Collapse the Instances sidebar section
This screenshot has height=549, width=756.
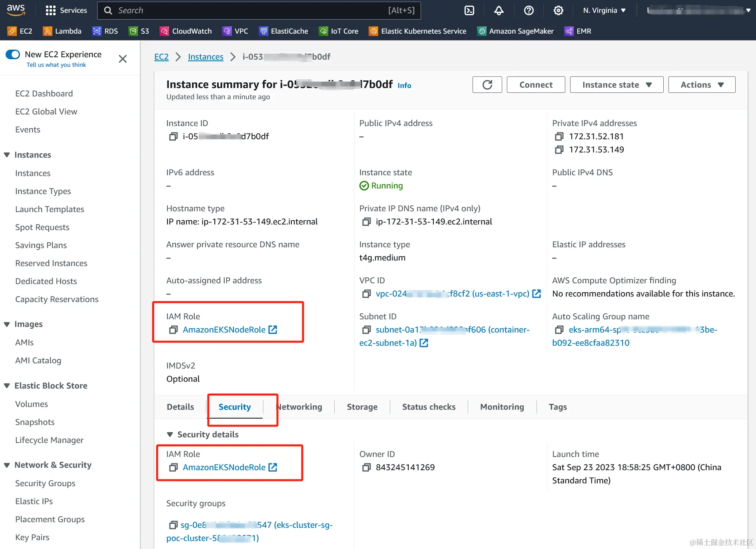7,155
